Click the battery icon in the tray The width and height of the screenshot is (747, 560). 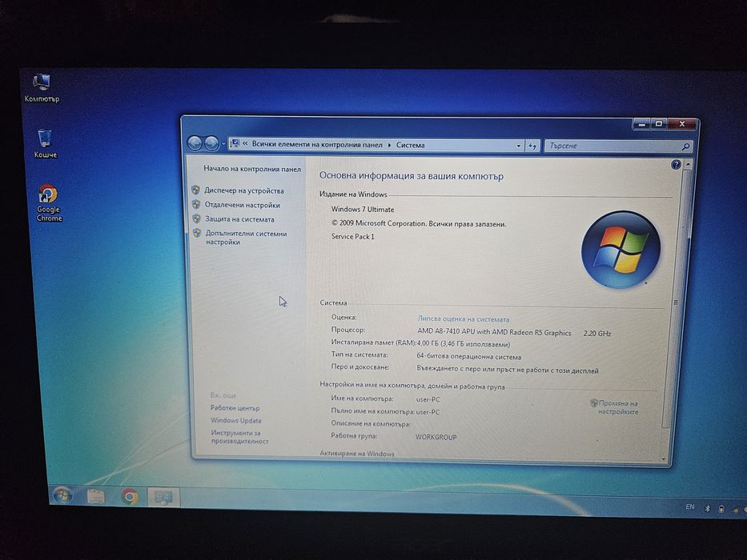tap(721, 509)
